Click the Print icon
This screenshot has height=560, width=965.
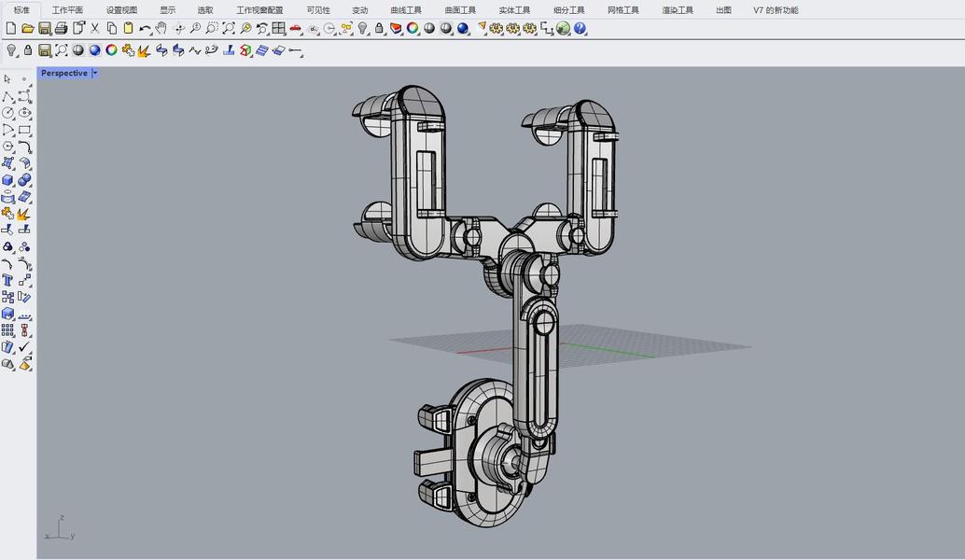(x=61, y=28)
